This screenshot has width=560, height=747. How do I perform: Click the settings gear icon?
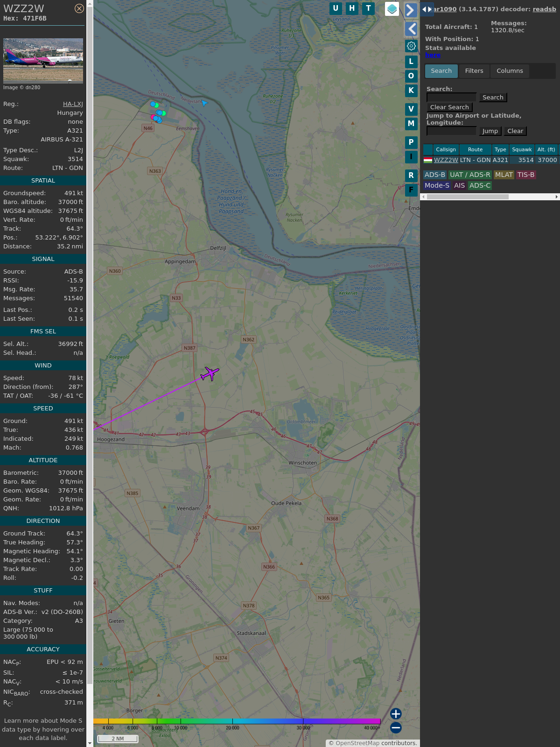[411, 46]
